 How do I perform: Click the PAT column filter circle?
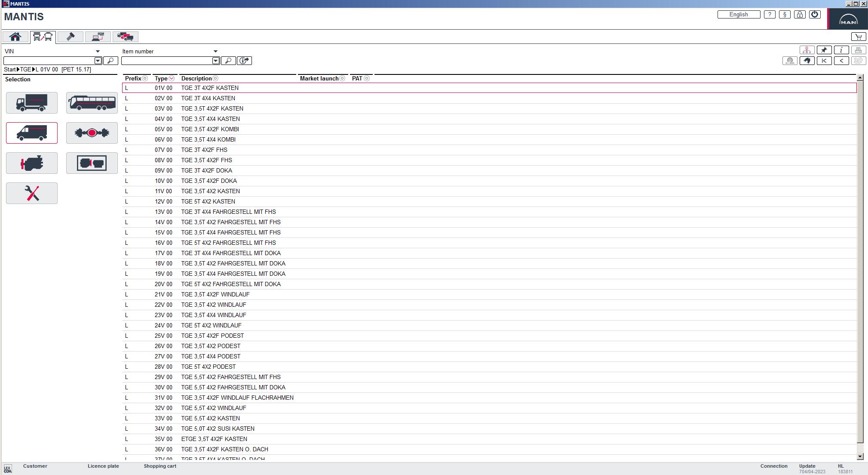click(367, 79)
